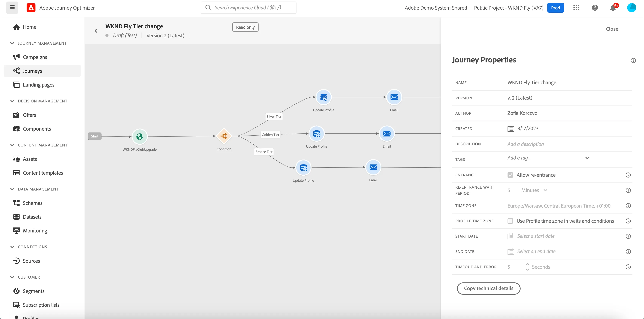Click the Search Experience Cloud field
Screen dimensions: 644x319
[248, 8]
